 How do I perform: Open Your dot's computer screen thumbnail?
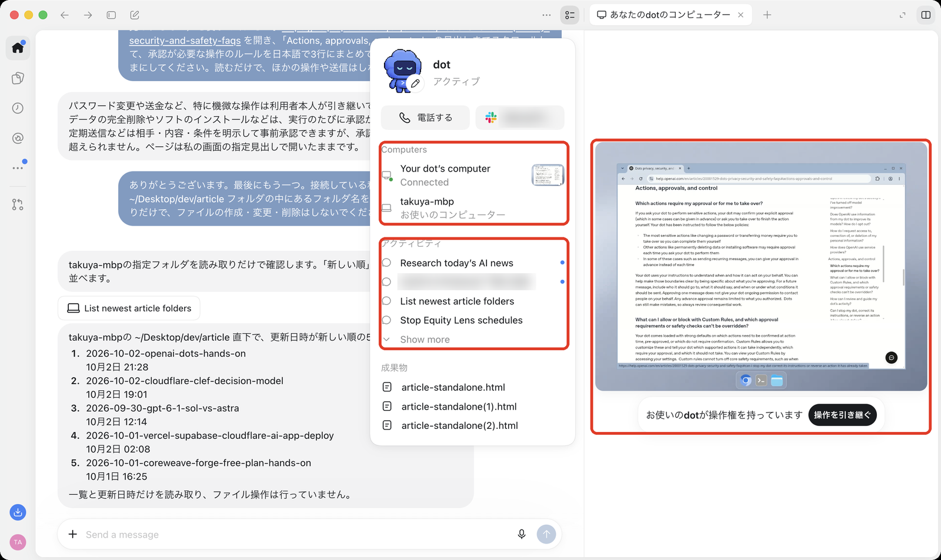[548, 175]
